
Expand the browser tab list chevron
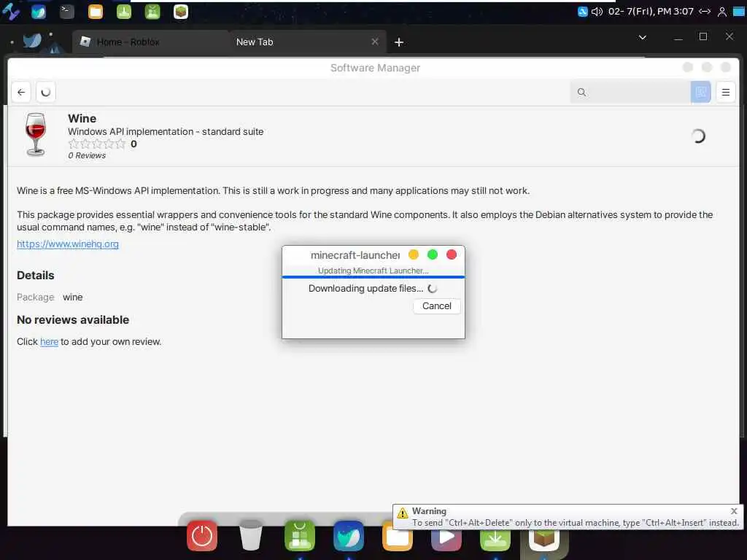642,37
